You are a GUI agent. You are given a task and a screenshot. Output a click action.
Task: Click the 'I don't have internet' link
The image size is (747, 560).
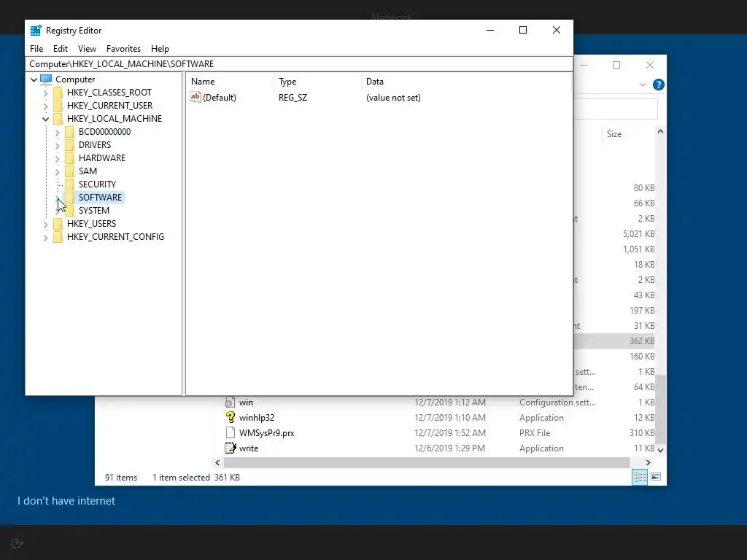(66, 501)
